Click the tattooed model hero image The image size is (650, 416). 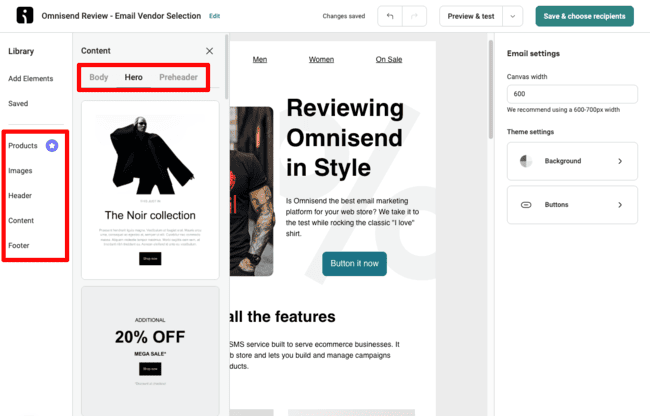tap(251, 191)
